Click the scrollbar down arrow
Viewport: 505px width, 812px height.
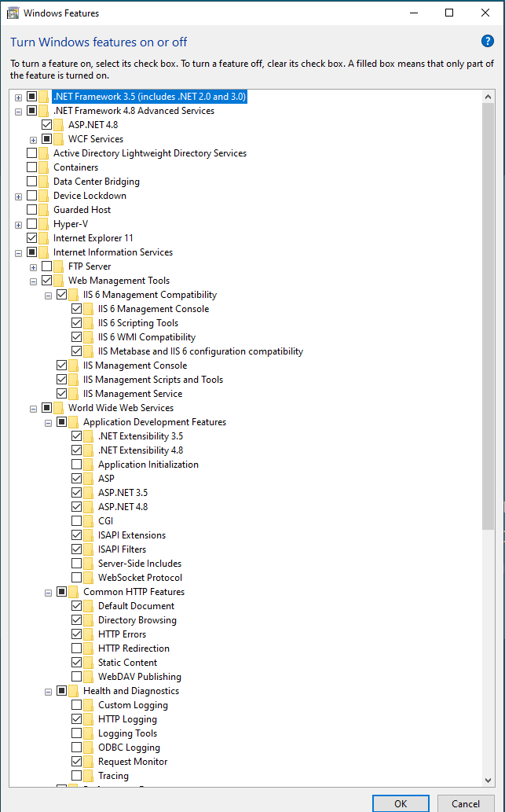[488, 779]
